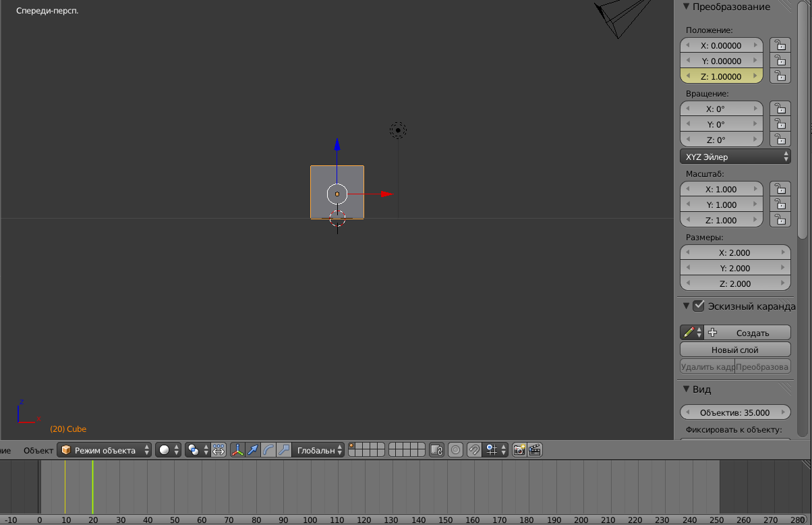Image resolution: width=812 pixels, height=525 pixels.
Task: Enable snapping with the magnet icon
Action: [x=473, y=449]
